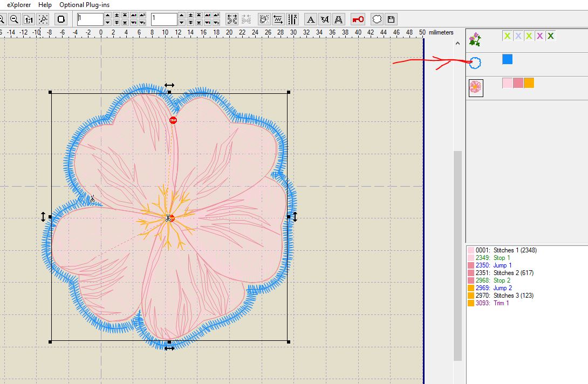Select the pink flower design thumbnail

pos(475,87)
